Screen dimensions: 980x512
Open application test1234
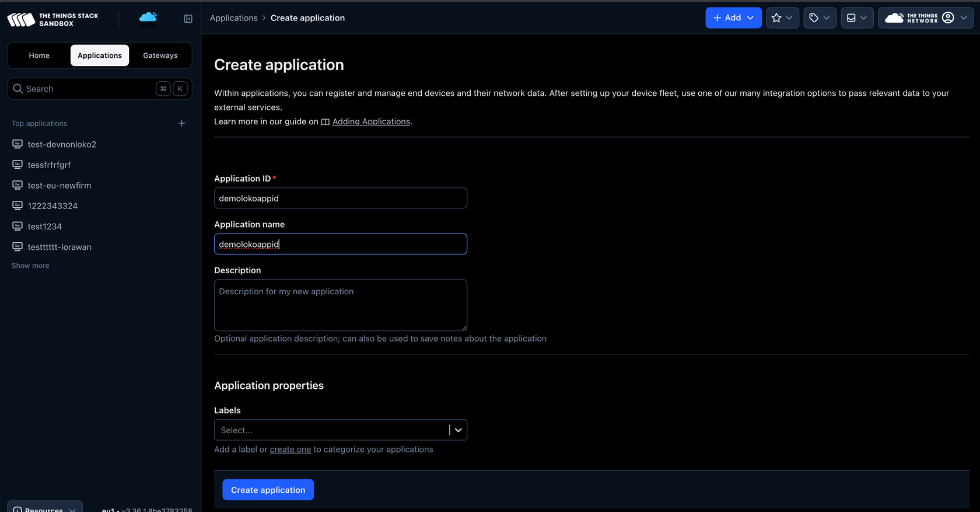[45, 226]
